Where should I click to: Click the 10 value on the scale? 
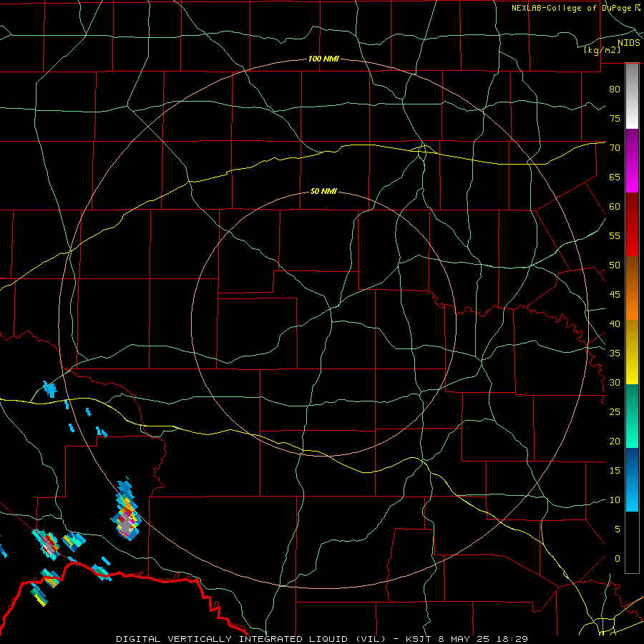click(615, 500)
